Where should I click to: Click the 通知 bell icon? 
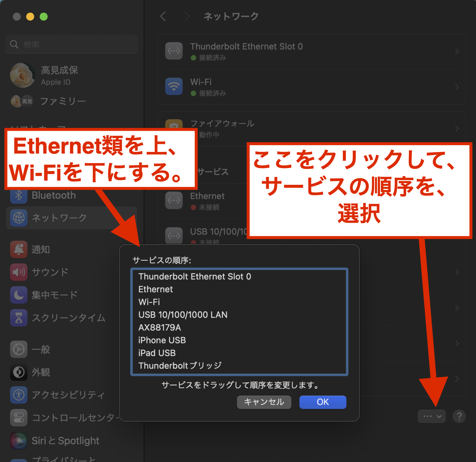click(x=19, y=250)
